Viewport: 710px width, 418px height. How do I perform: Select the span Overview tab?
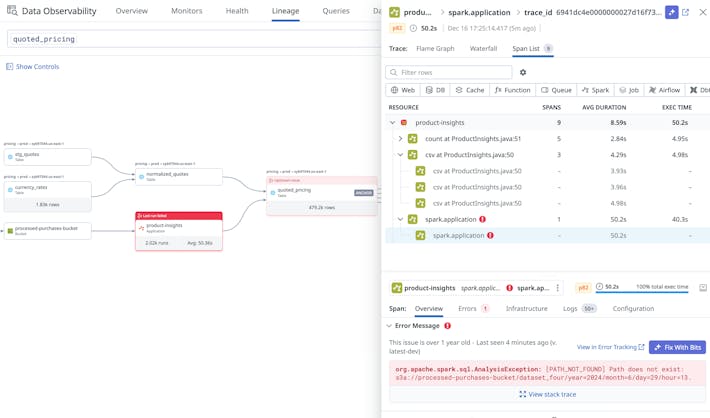[x=429, y=308]
